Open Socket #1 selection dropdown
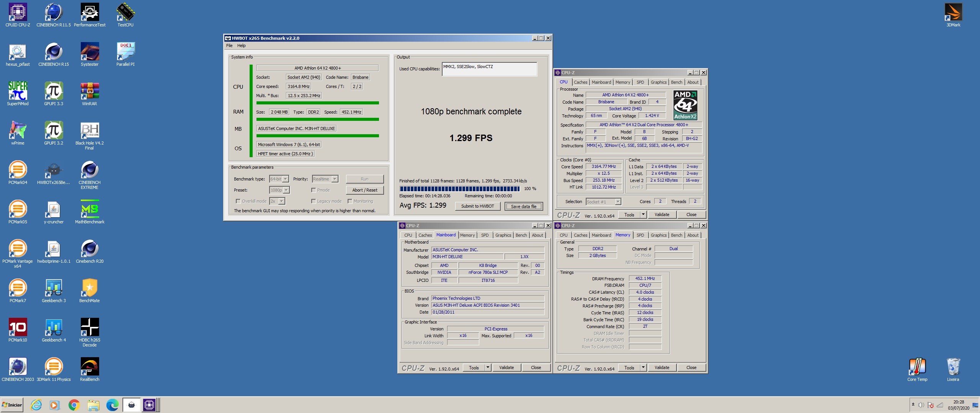Viewport: 980px width, 413px height. [x=603, y=202]
